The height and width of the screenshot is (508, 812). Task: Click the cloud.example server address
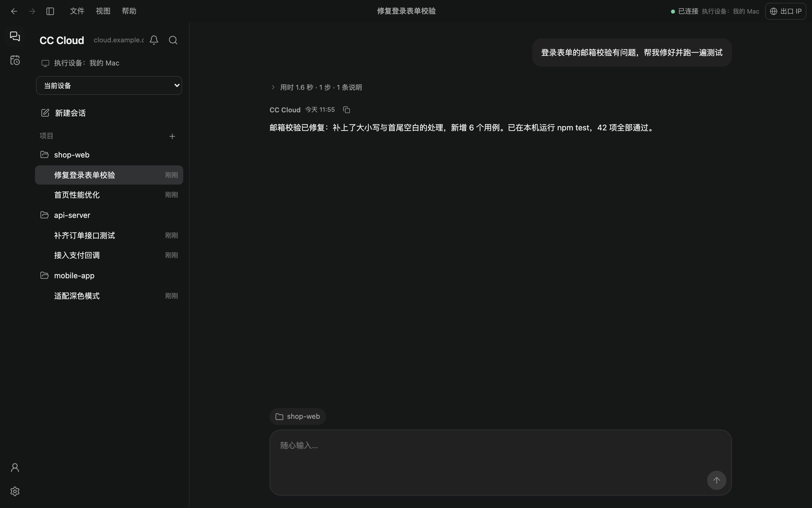[x=119, y=40]
